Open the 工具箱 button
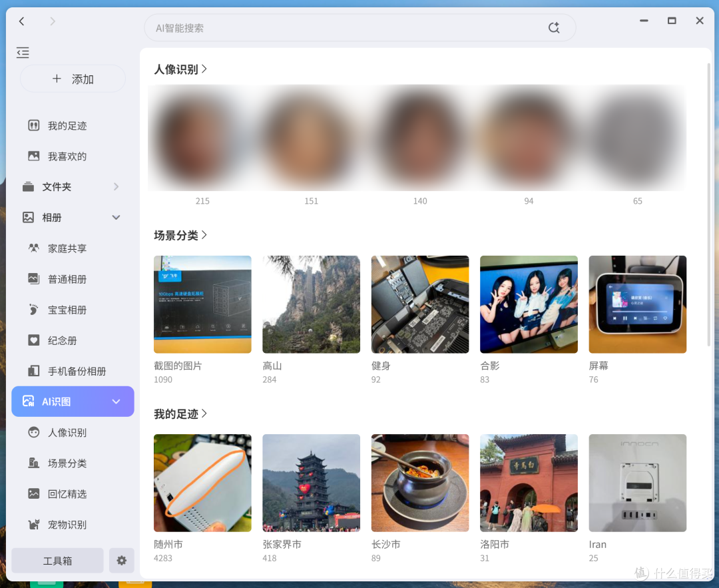This screenshot has height=588, width=719. tap(57, 561)
